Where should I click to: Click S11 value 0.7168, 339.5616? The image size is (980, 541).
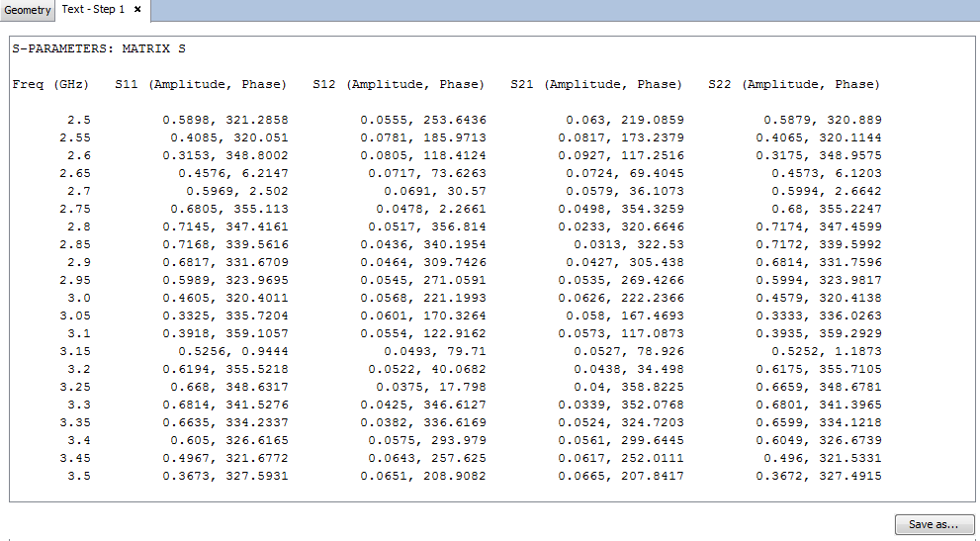tap(225, 244)
